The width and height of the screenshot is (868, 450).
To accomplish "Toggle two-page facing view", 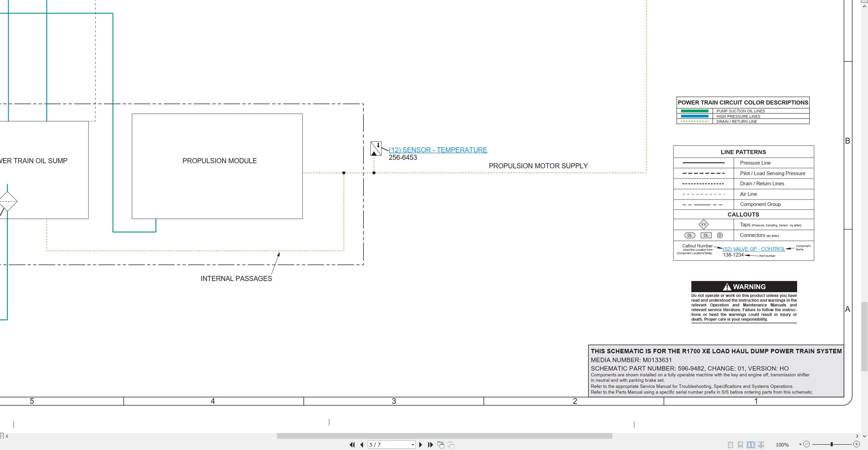I will pos(751,445).
